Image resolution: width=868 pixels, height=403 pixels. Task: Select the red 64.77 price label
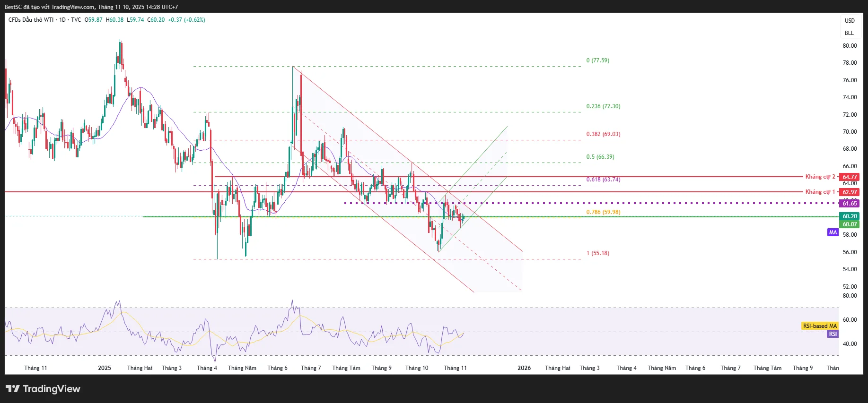coord(850,177)
